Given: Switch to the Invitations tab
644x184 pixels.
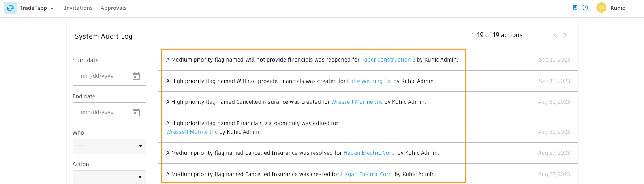Looking at the screenshot, I should (x=78, y=8).
